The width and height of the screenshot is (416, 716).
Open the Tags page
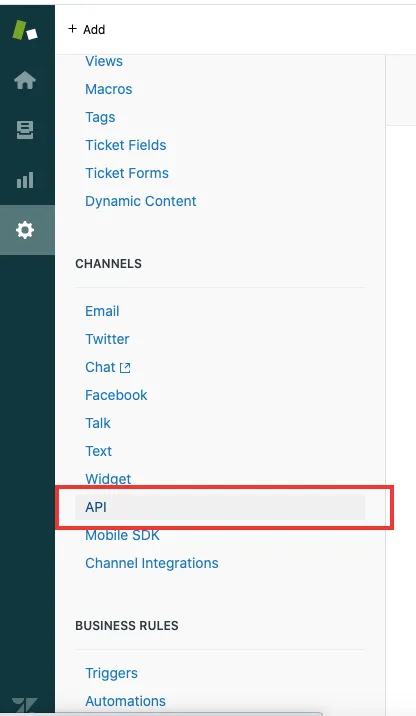coord(100,117)
